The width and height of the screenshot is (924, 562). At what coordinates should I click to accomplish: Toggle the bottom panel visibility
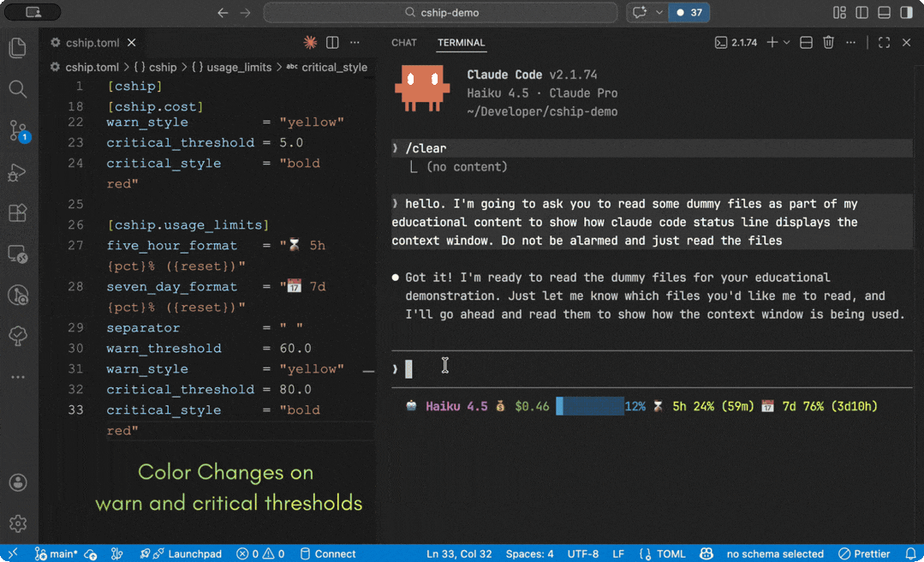pos(884,12)
